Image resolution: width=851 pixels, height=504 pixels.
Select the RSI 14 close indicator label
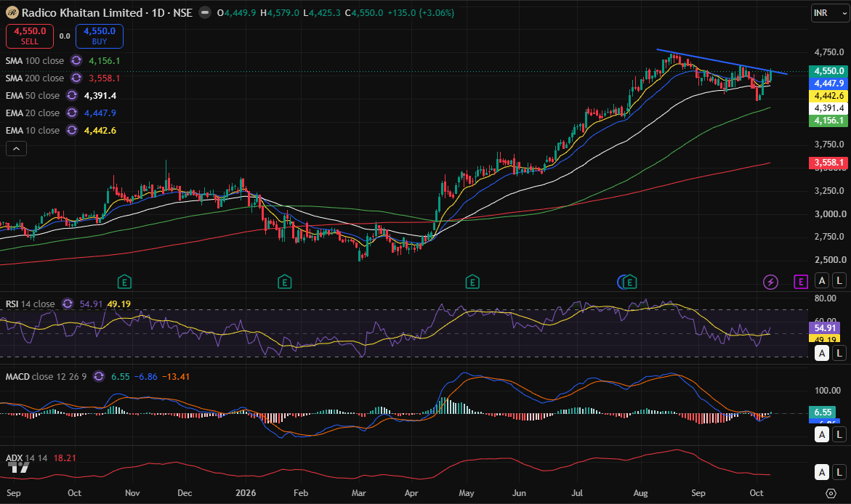30,304
